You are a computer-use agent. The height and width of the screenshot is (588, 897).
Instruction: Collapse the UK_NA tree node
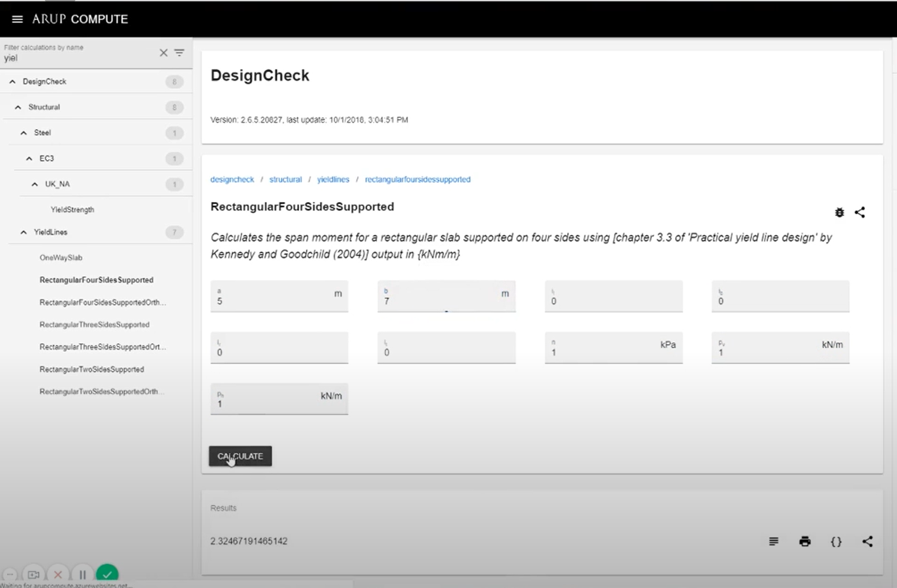coord(35,184)
